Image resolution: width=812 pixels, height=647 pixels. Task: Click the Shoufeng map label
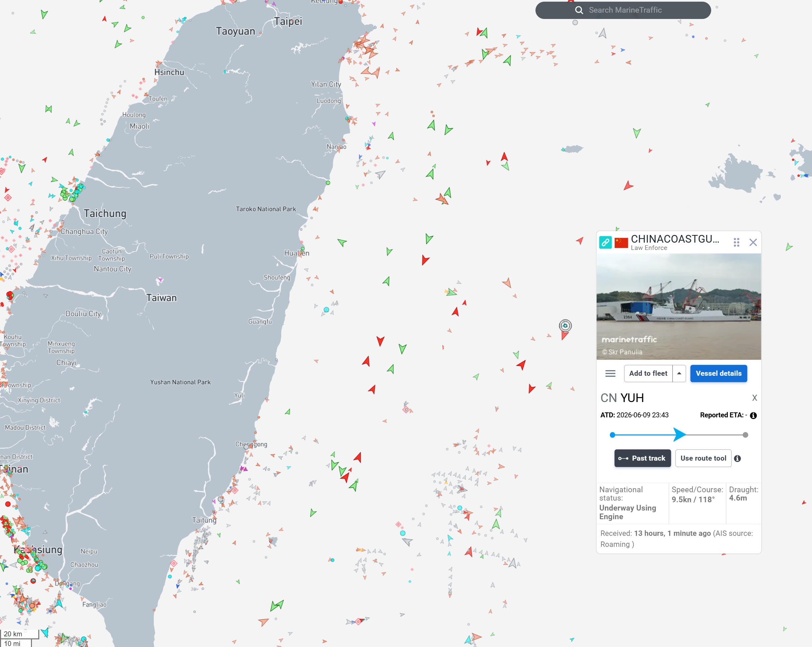(277, 278)
